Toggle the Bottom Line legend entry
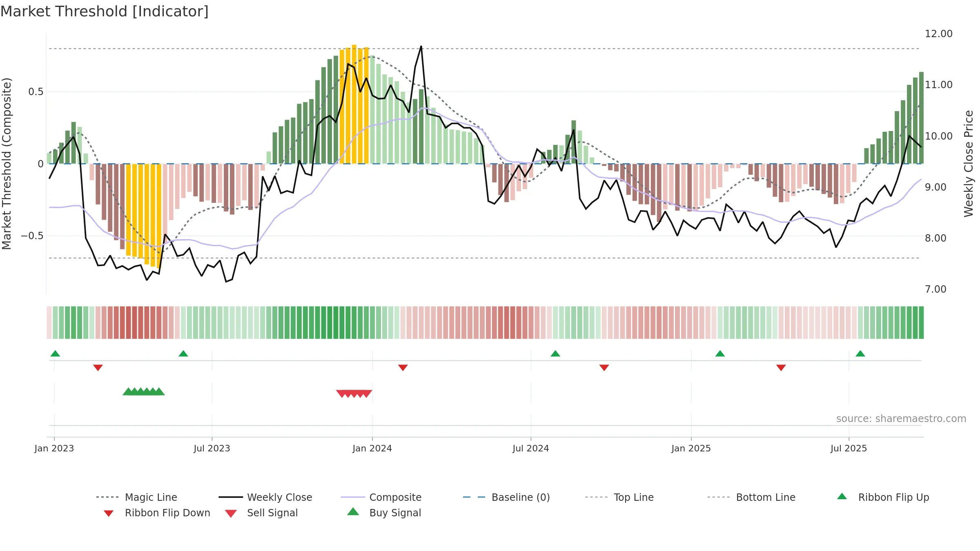 (x=751, y=497)
